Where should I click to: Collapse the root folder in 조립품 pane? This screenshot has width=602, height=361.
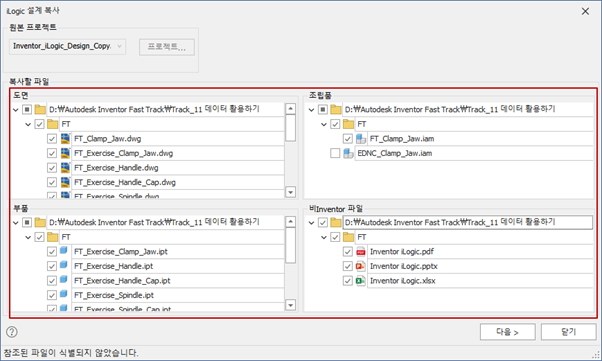point(311,110)
